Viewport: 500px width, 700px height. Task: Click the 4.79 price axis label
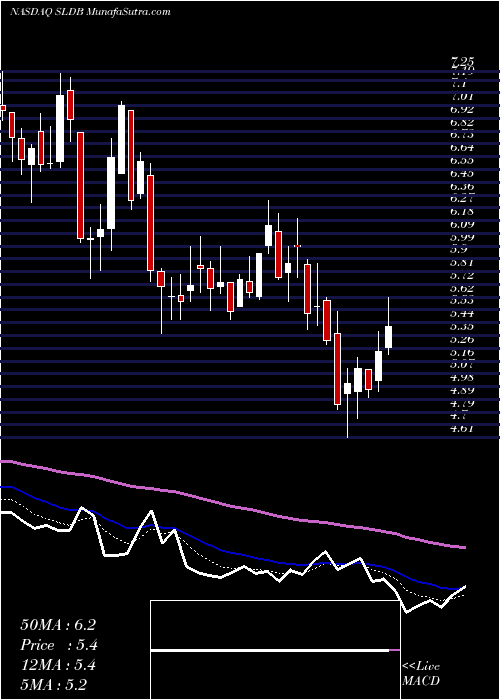click(x=462, y=404)
